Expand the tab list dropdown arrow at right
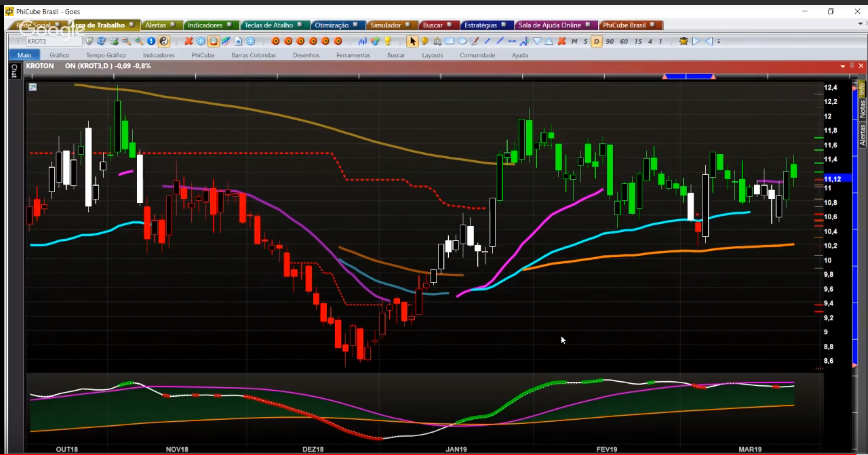Screen dimensions: 868x455 click(860, 23)
